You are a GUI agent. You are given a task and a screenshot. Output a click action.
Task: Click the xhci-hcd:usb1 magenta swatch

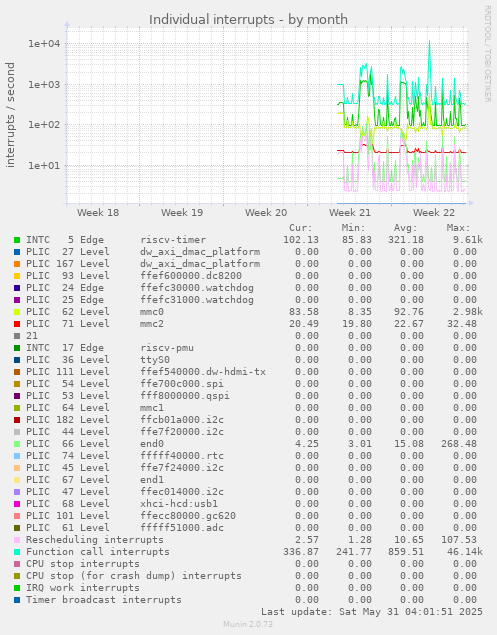17,504
